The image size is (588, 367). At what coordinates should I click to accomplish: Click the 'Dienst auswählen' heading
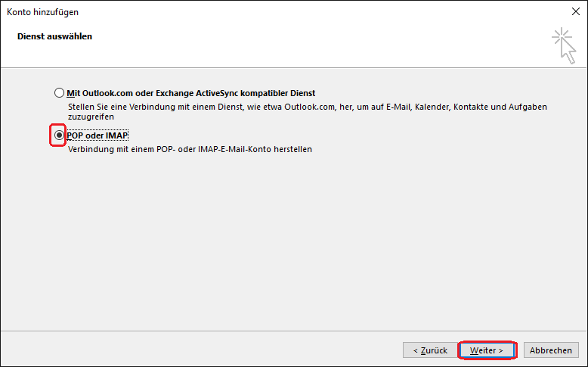[x=54, y=36]
